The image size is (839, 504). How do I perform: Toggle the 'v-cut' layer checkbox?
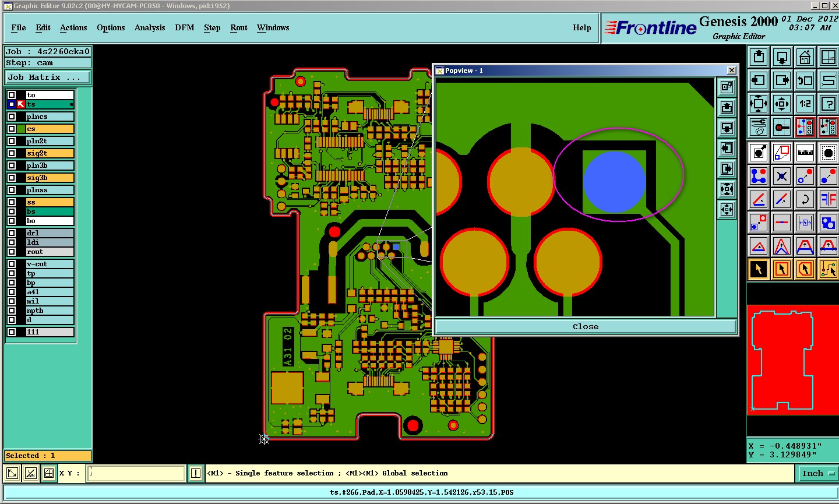pyautogui.click(x=12, y=264)
